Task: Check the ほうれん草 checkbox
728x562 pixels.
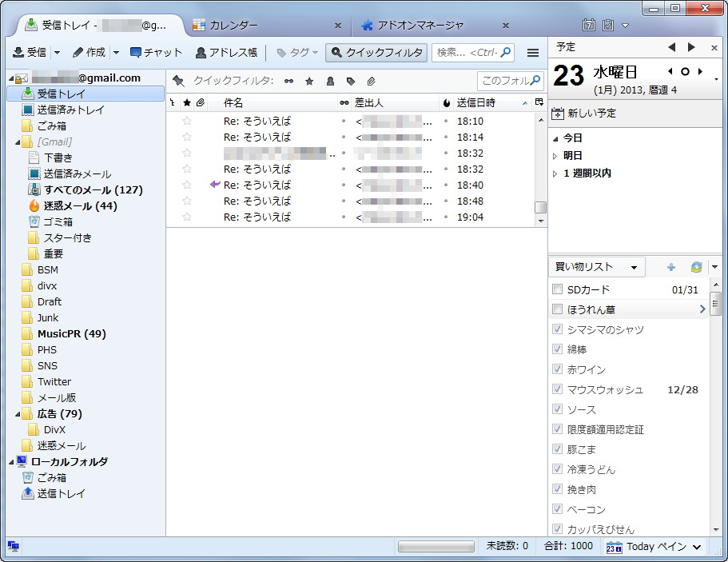Action: (556, 309)
